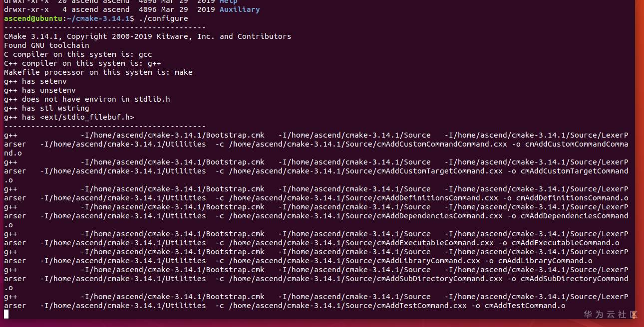Click the cmAddDefinitionsCommand.cxx source path
644x327 pixels.
[x=363, y=198]
